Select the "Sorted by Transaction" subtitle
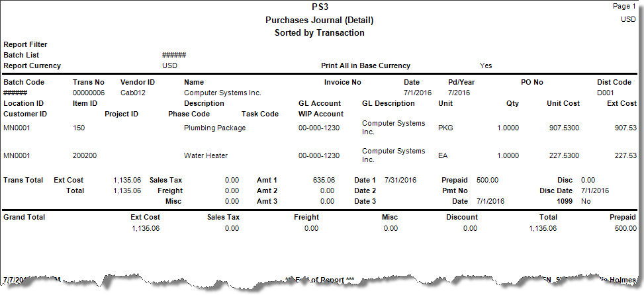Screen dimensions: 644x295 click(x=319, y=32)
